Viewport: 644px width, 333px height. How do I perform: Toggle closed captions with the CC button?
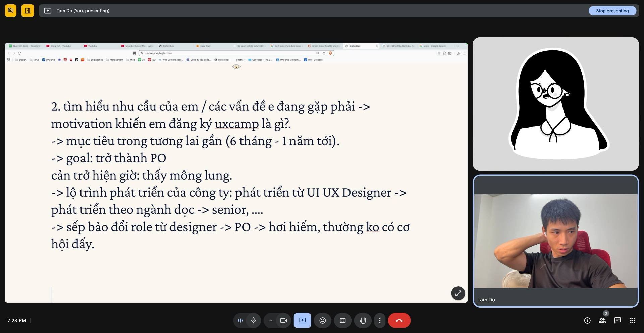342,320
